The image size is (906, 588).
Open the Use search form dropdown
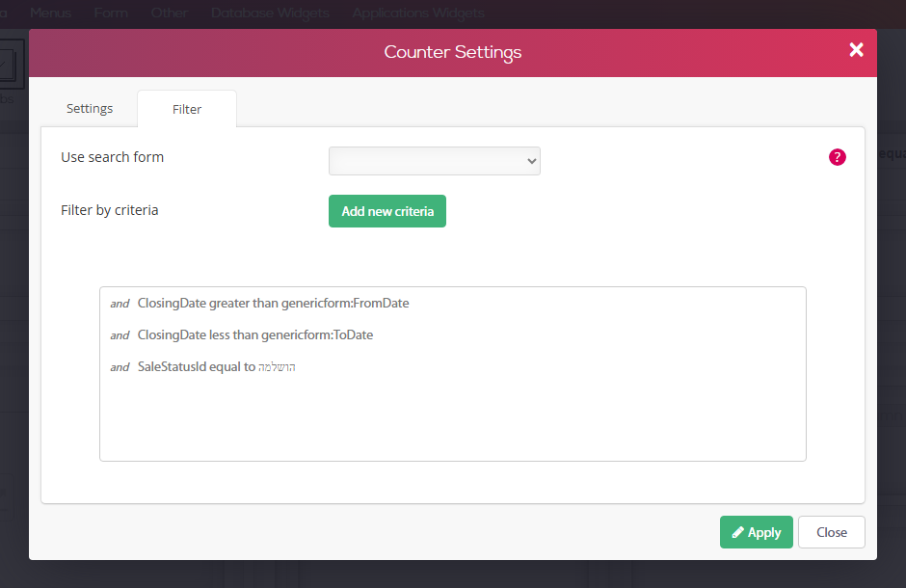click(x=435, y=161)
